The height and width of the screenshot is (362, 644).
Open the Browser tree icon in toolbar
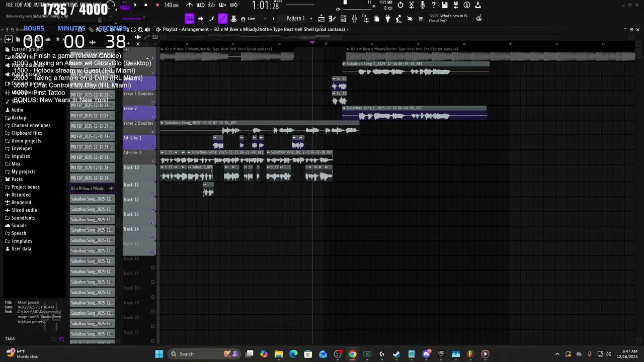click(x=365, y=19)
